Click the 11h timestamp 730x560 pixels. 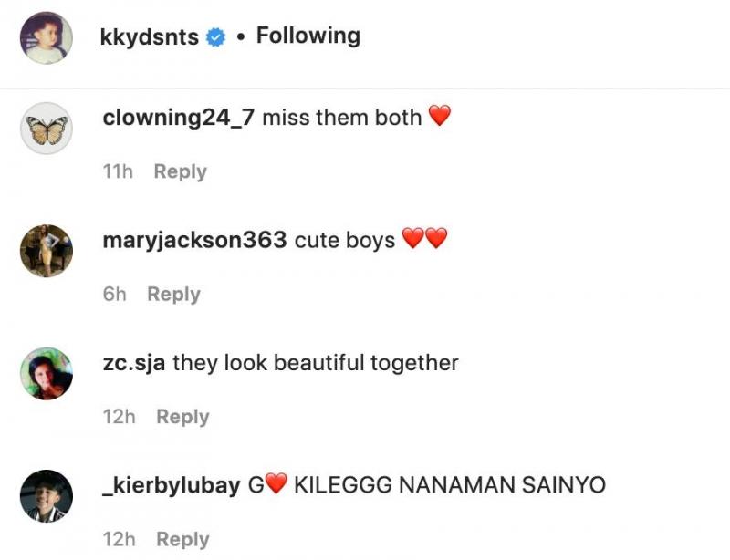coord(117,171)
